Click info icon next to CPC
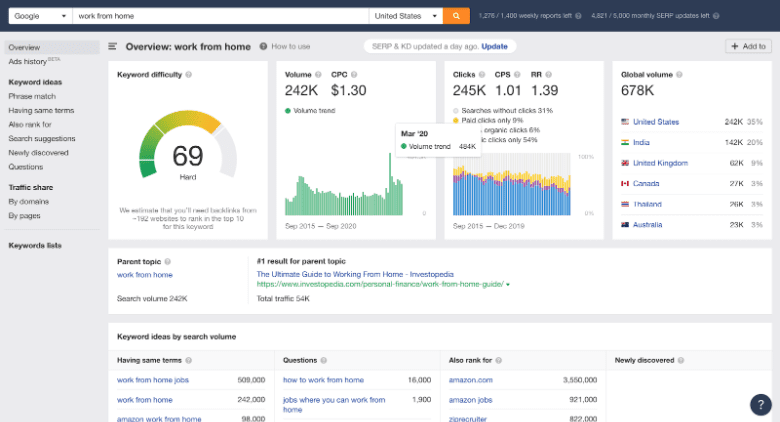780x422 pixels. pos(354,75)
